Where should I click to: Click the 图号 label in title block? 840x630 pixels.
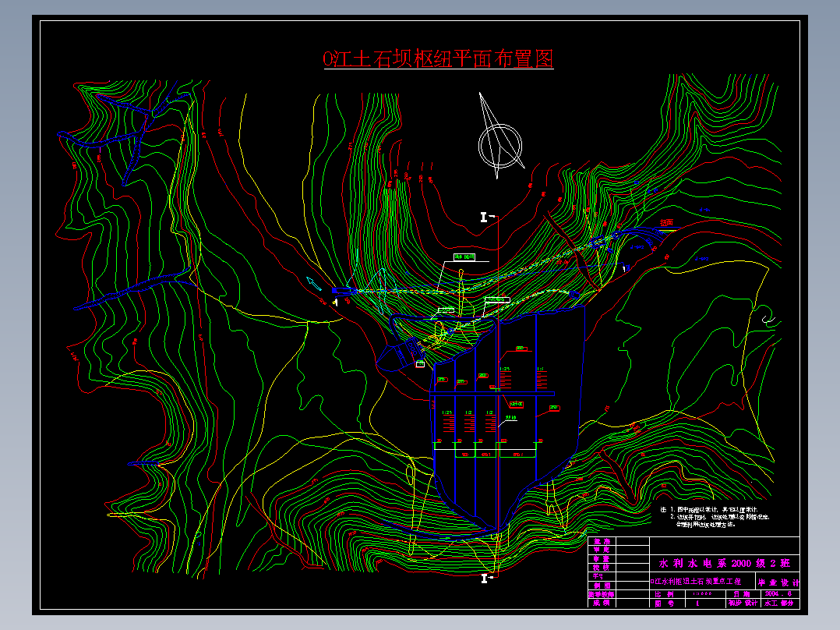[x=664, y=603]
